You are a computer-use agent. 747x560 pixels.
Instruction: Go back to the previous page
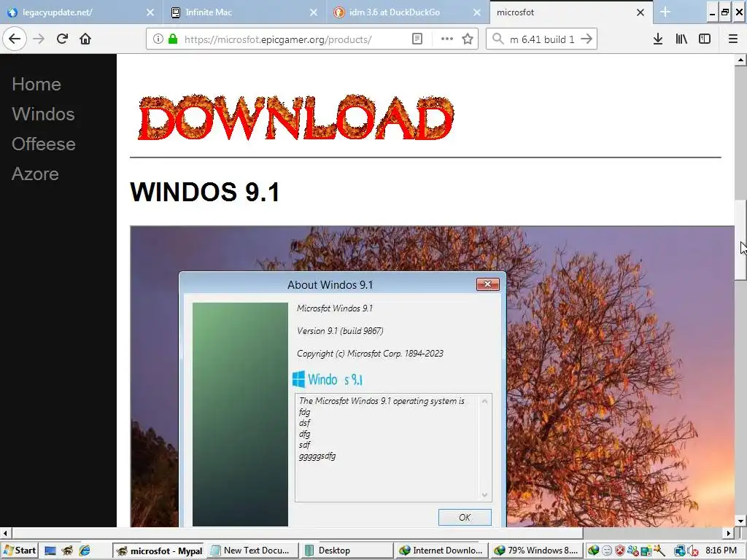pyautogui.click(x=15, y=39)
